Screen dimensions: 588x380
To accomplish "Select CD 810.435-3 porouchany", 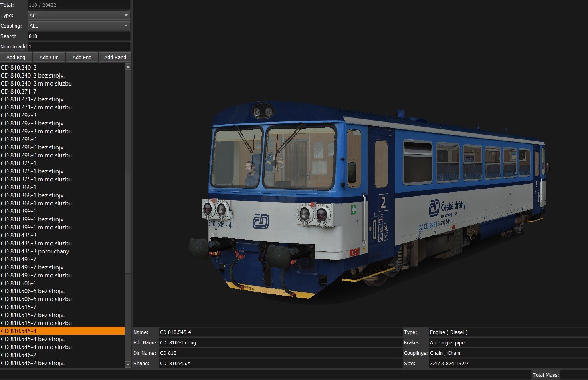I will [62, 251].
